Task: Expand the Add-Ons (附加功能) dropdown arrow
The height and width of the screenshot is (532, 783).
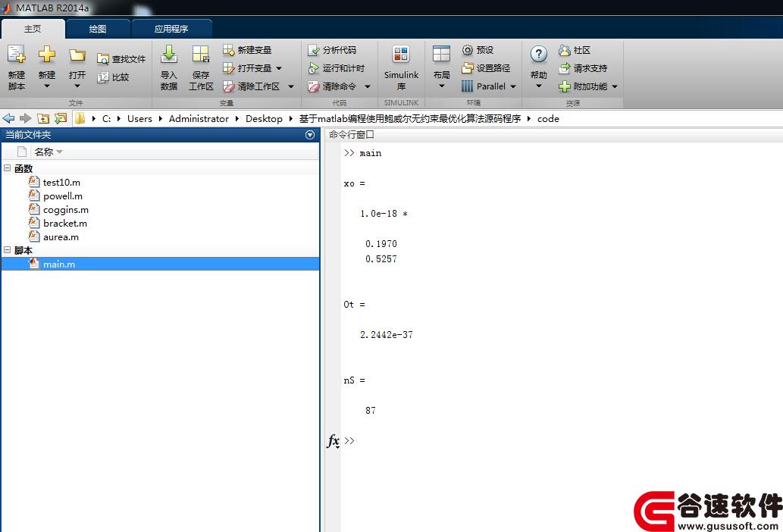Action: [x=615, y=87]
